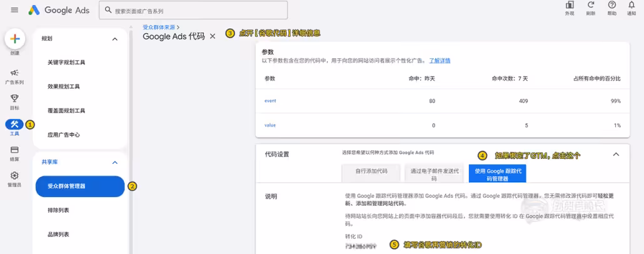644x254 pixels.
Task: Click the event parameter link
Action: tap(270, 101)
